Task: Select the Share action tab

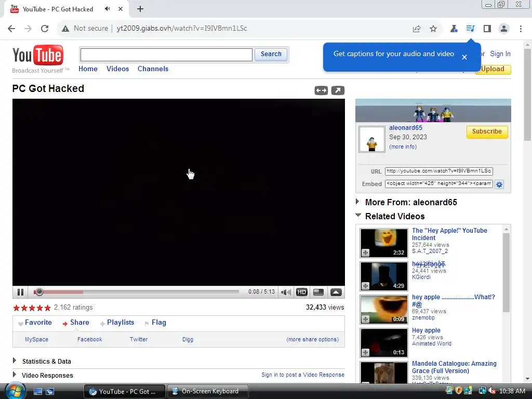Action: point(76,323)
